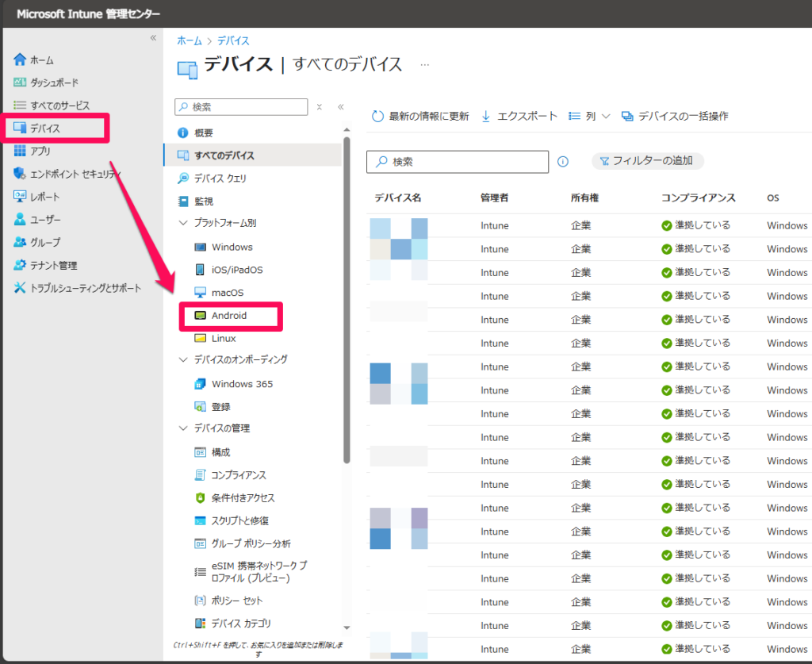Open グループ ポリシー分析 menu item
This screenshot has width=812, height=664.
pos(251,543)
